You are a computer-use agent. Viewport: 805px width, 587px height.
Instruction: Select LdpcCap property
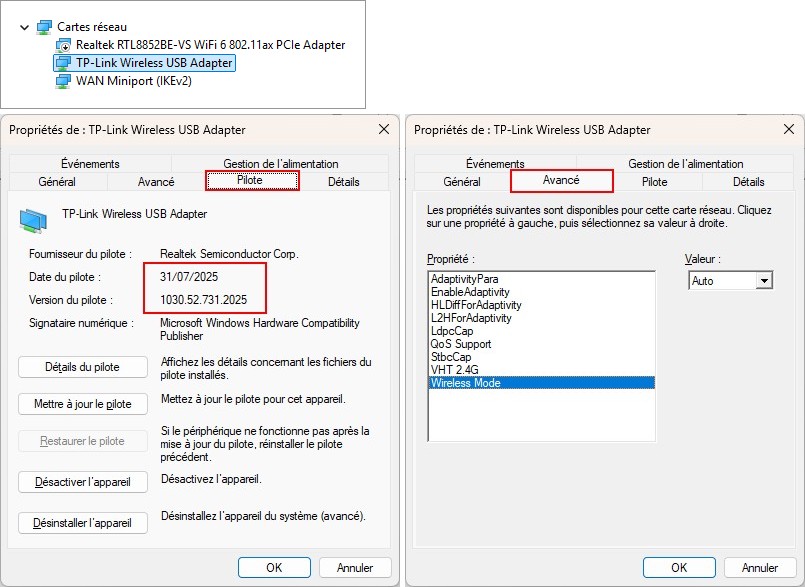click(x=542, y=331)
